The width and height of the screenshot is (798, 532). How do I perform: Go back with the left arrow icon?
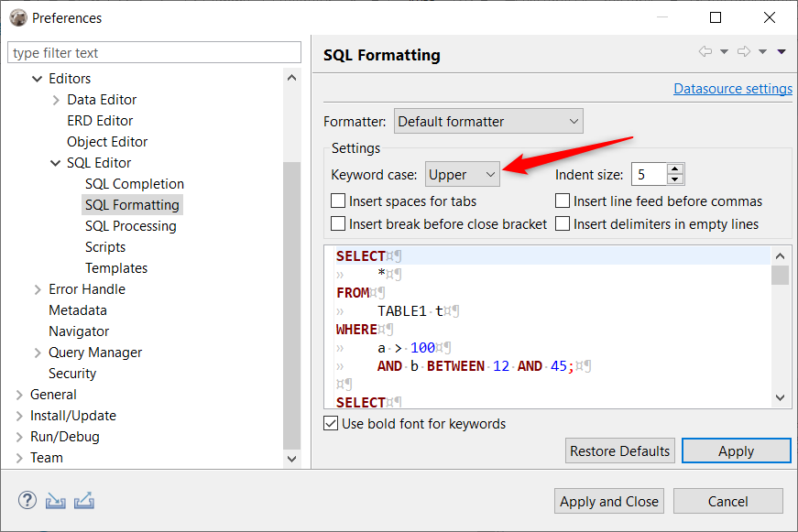705,51
